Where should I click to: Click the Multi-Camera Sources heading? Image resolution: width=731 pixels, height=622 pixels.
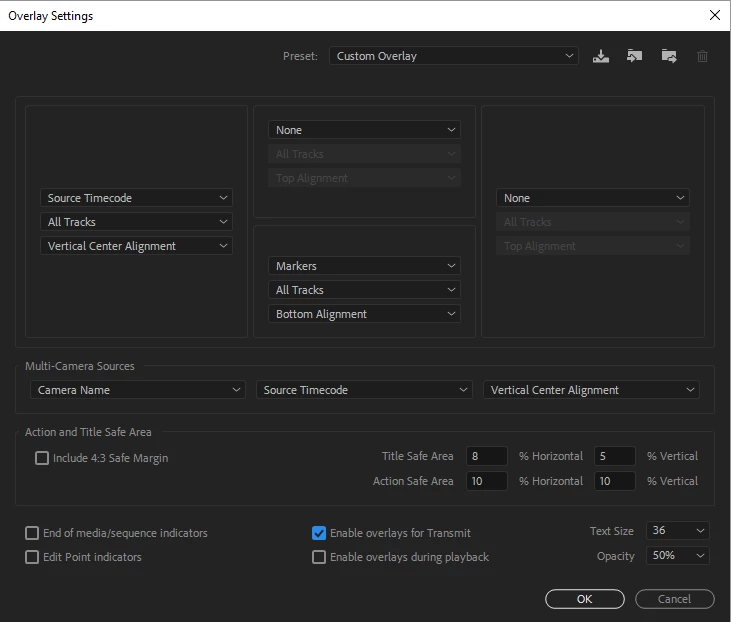[x=80, y=366]
